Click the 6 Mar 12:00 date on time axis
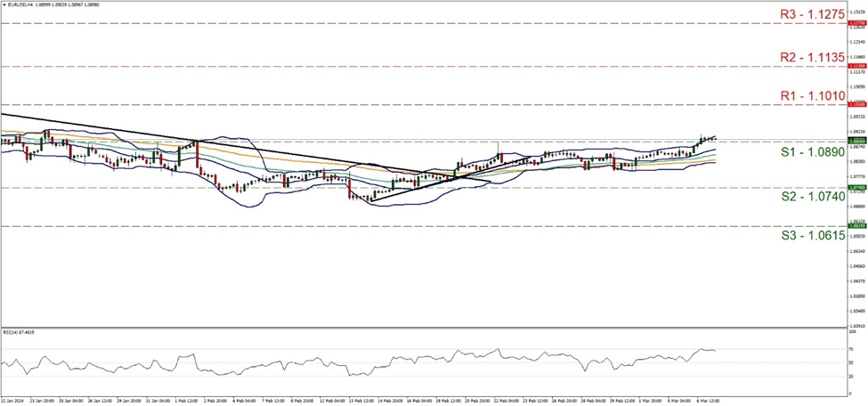This screenshot has width=868, height=406. [x=709, y=401]
